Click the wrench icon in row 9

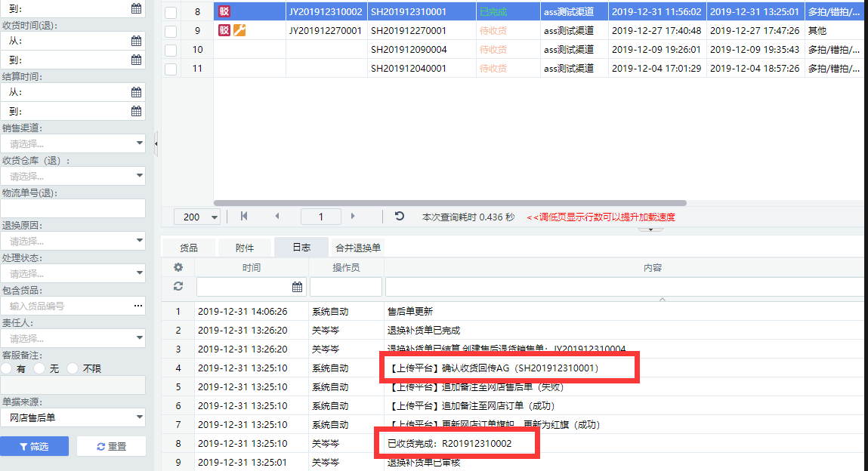pyautogui.click(x=239, y=31)
